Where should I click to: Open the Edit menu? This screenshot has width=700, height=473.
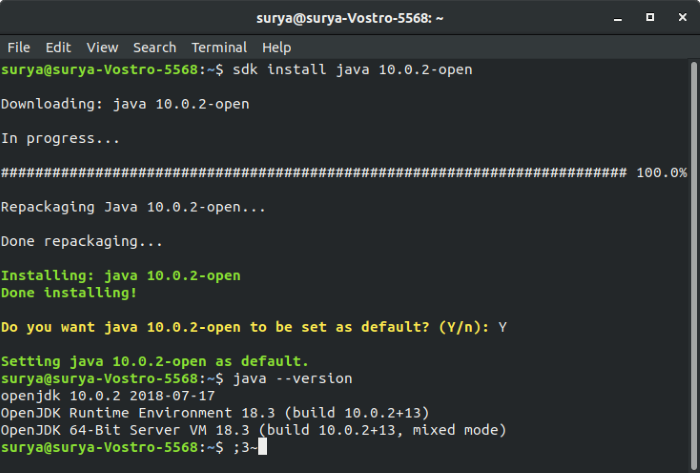coord(58,47)
